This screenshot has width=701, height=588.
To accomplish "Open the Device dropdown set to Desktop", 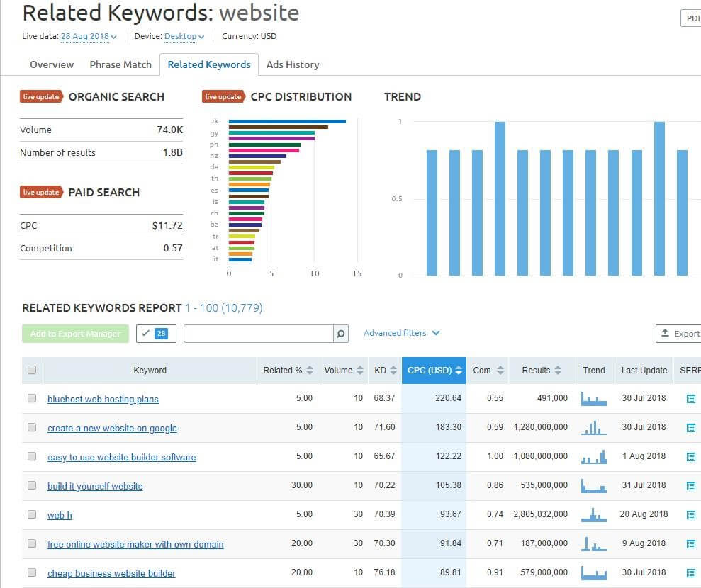I will (181, 36).
